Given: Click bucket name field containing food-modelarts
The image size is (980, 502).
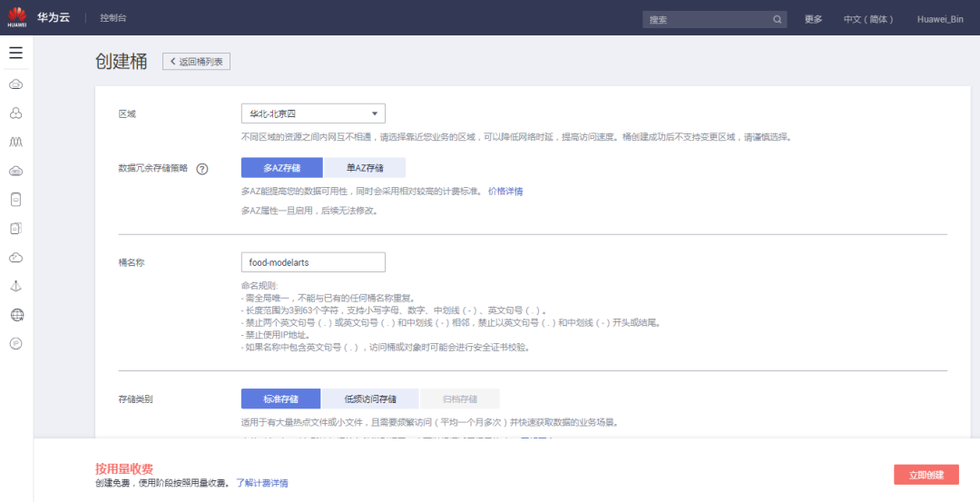Looking at the screenshot, I should (313, 262).
